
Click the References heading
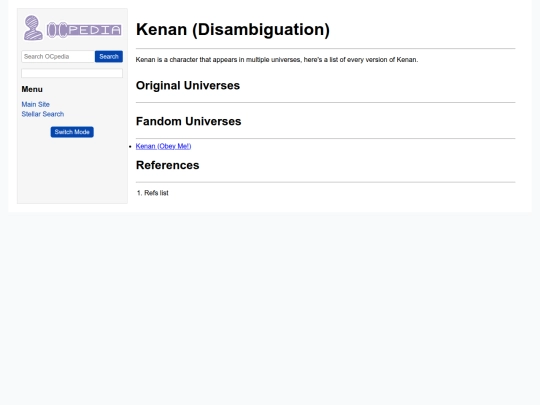(x=167, y=165)
